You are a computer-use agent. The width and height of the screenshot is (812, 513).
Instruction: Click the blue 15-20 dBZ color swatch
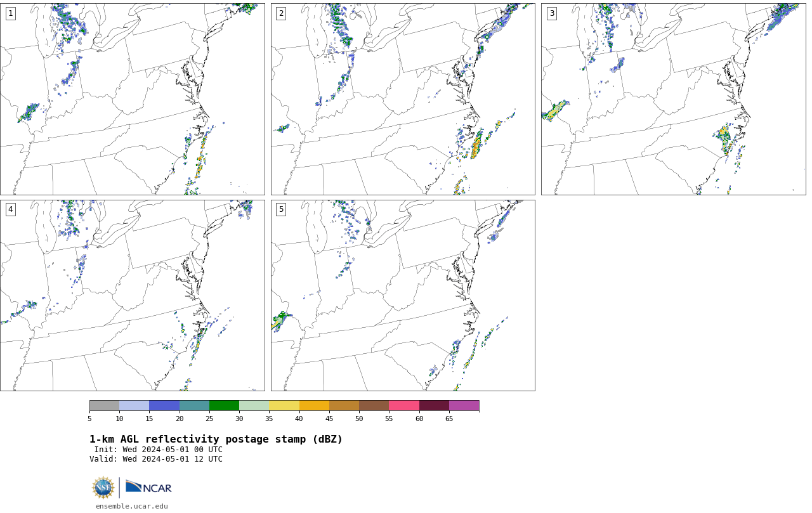click(x=164, y=406)
